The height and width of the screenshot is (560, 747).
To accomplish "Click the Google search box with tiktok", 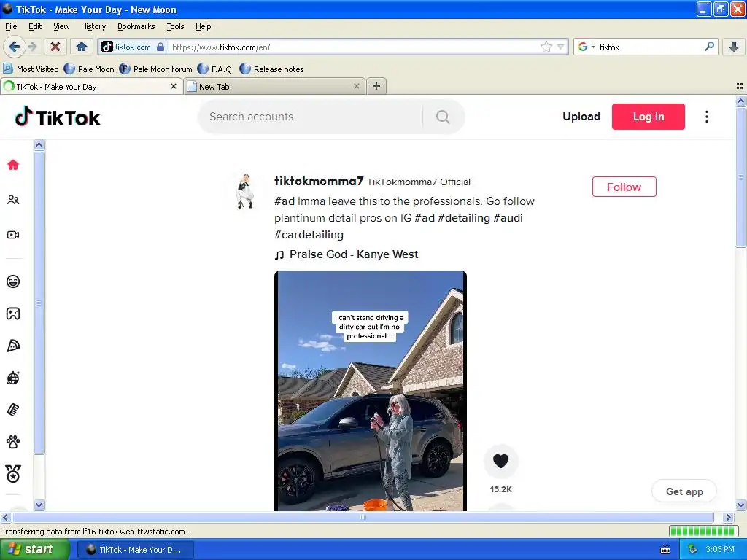I will coord(650,47).
